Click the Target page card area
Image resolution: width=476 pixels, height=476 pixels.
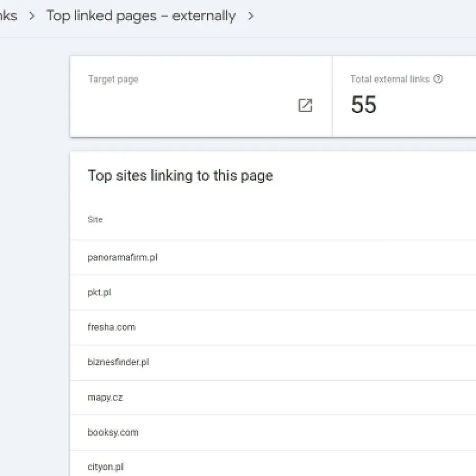pyautogui.click(x=201, y=96)
